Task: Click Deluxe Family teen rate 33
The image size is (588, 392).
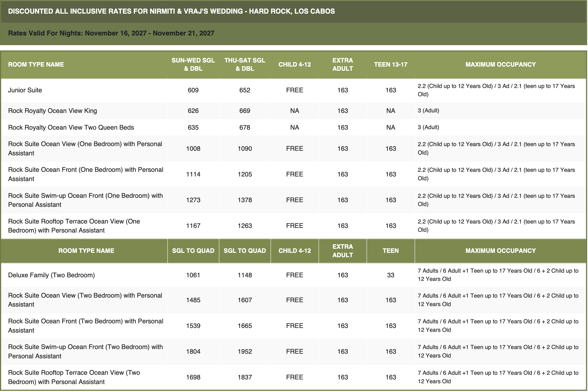Action: click(x=390, y=275)
